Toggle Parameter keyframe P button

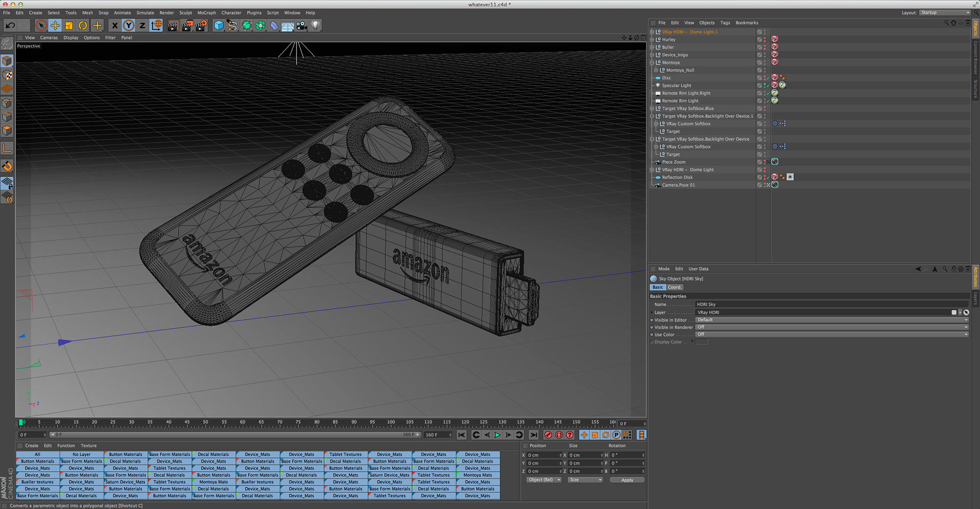point(617,435)
